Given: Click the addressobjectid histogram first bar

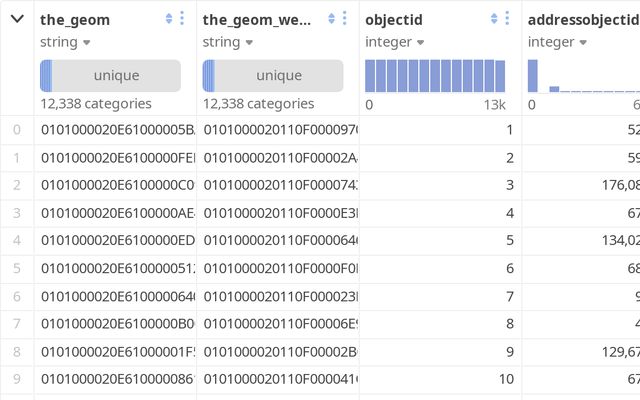Looking at the screenshot, I should [533, 76].
